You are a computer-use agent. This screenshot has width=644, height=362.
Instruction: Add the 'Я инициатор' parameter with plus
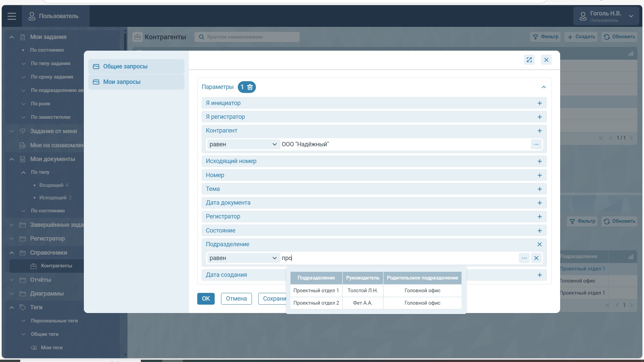tap(539, 103)
